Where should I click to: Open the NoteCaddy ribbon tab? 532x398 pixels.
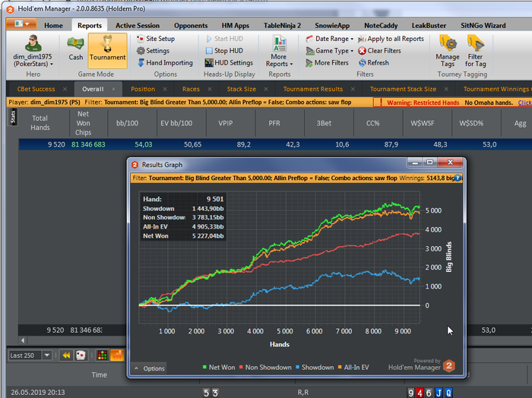381,25
